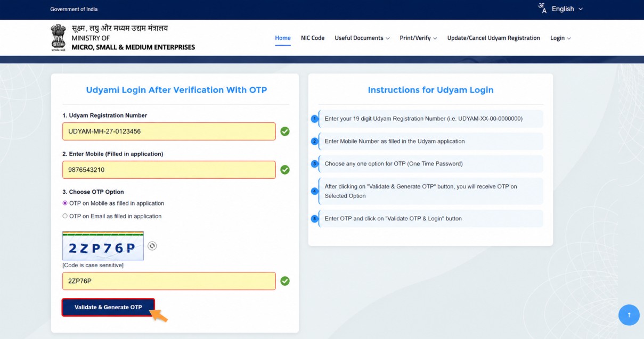This screenshot has width=644, height=339.
Task: Open Update/Cancel Udyam Registration
Action: click(x=494, y=38)
